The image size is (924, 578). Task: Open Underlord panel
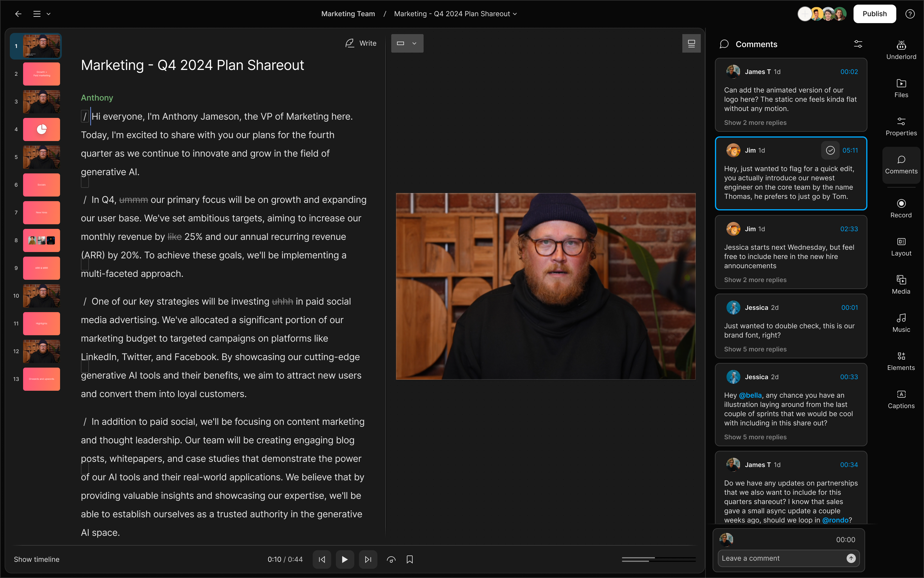901,51
